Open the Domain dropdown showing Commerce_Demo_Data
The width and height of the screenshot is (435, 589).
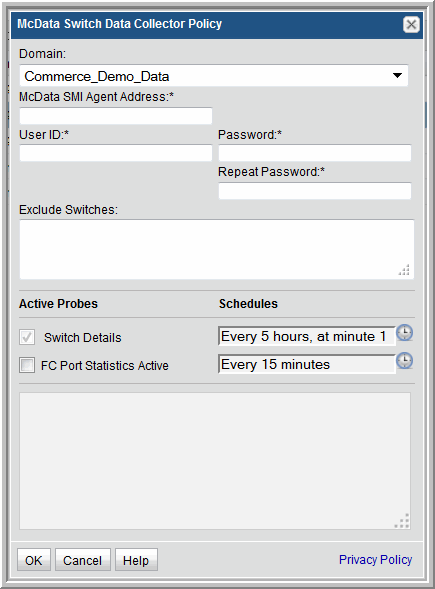pyautogui.click(x=213, y=76)
